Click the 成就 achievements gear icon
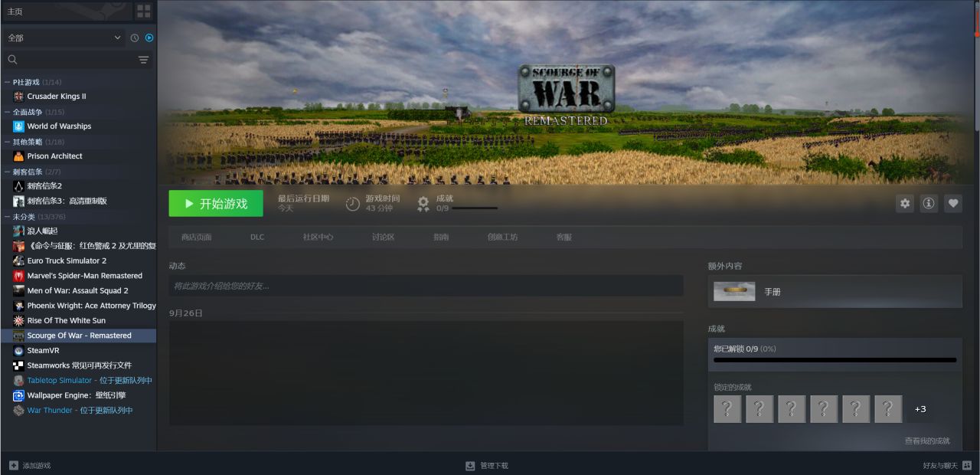 click(x=423, y=204)
